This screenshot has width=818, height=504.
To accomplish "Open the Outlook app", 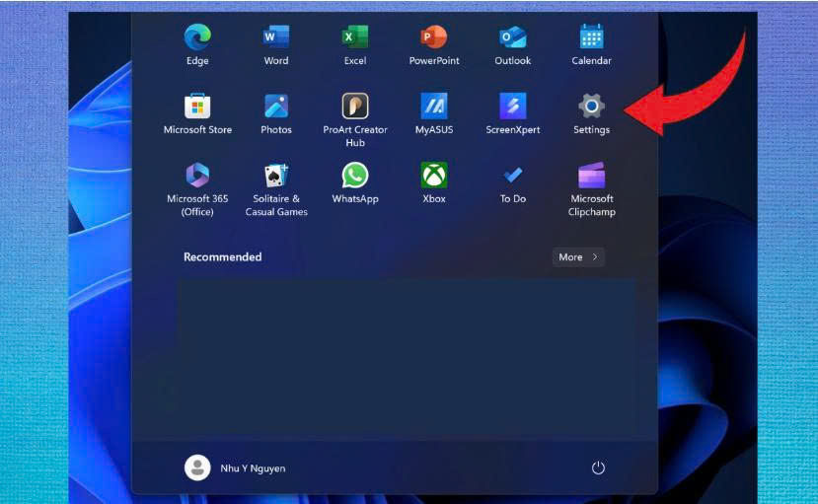I will click(513, 37).
